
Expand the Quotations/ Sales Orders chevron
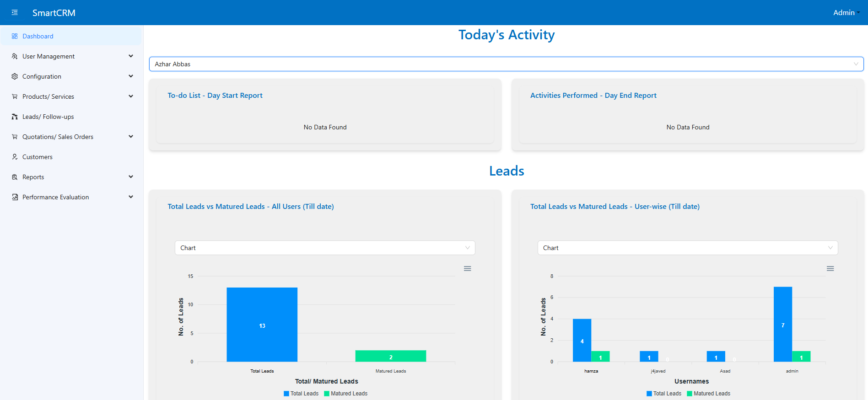coord(131,137)
